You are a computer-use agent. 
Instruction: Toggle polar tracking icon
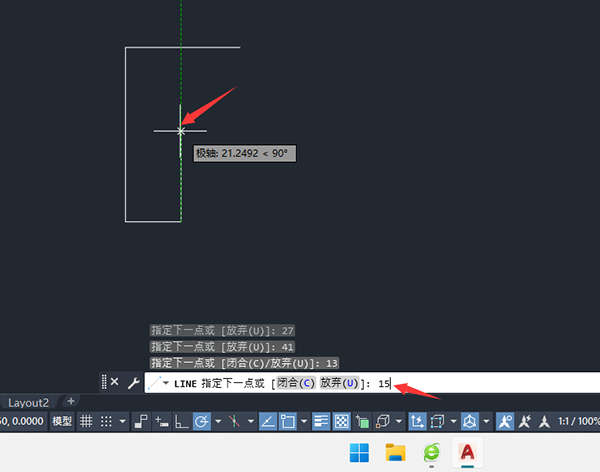[x=202, y=421]
